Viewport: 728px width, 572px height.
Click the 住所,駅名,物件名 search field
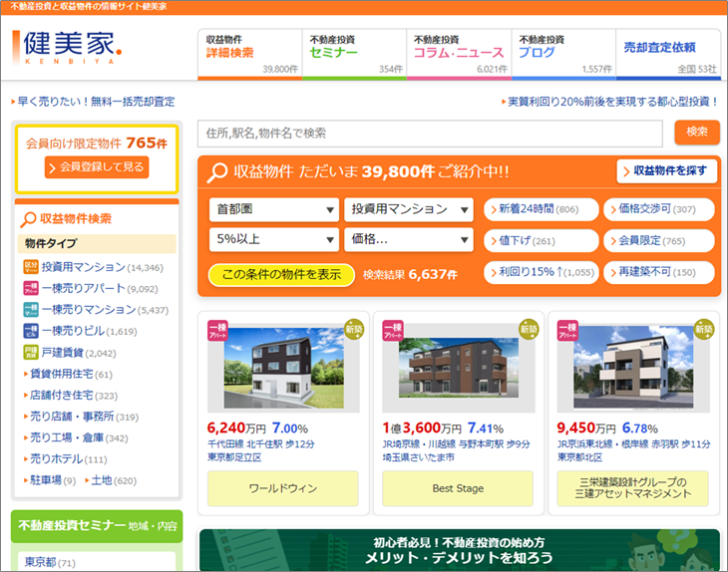pos(431,133)
